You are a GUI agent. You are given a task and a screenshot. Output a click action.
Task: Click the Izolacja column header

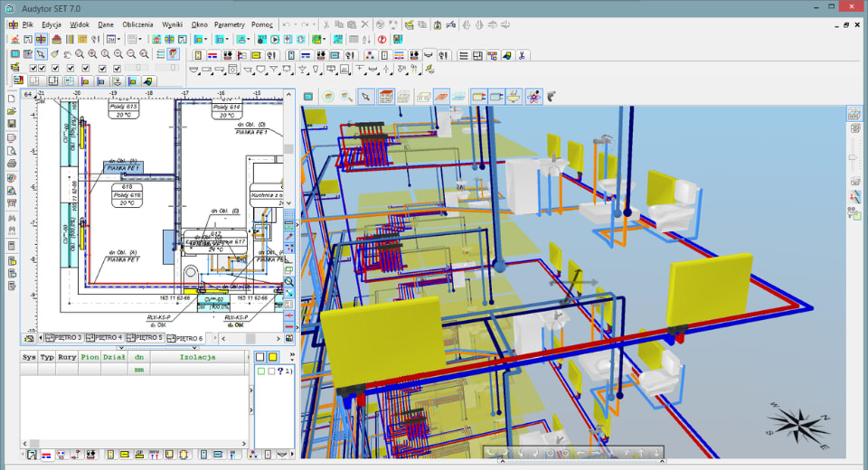pyautogui.click(x=197, y=357)
